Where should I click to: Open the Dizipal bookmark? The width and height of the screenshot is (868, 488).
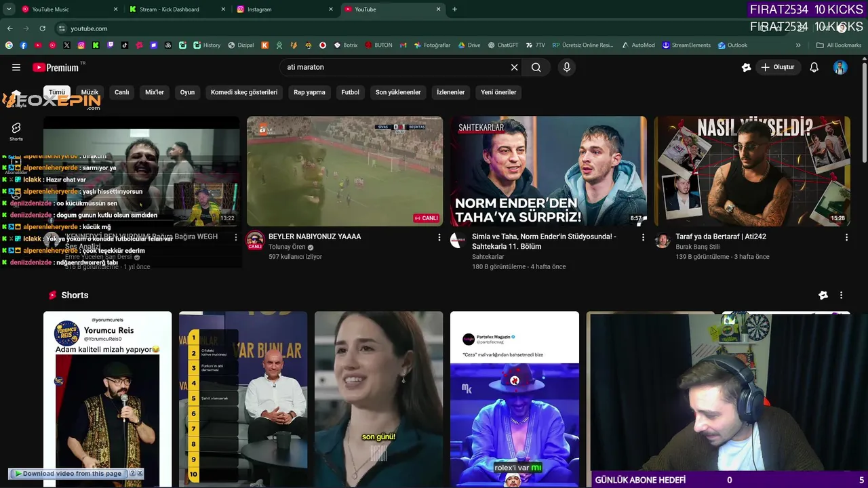point(241,45)
